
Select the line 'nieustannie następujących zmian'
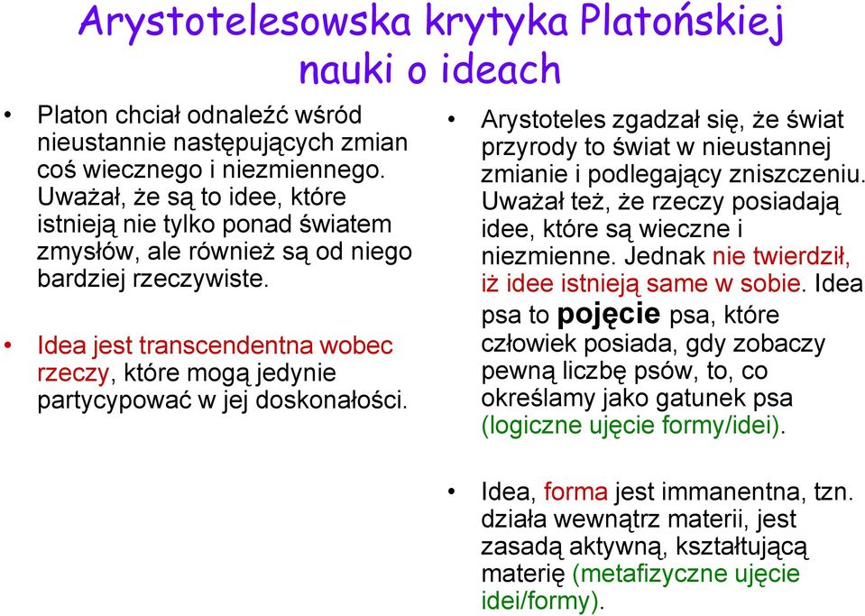pyautogui.click(x=222, y=143)
